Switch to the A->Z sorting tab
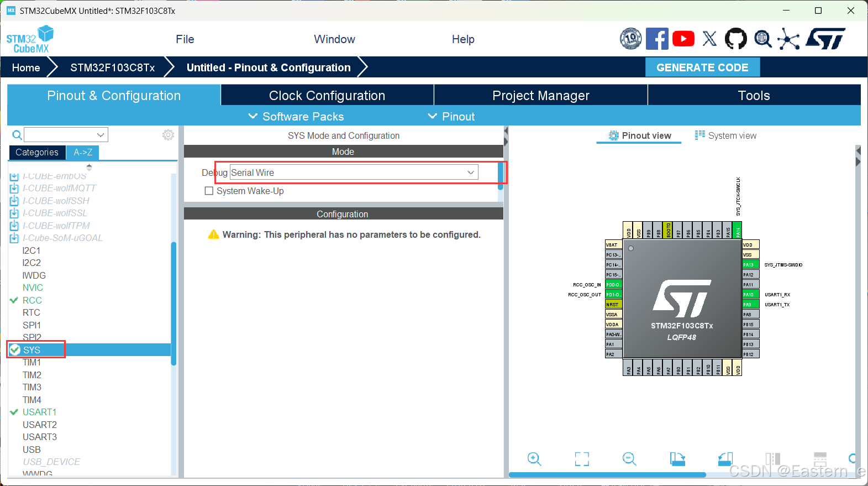 pos(83,153)
